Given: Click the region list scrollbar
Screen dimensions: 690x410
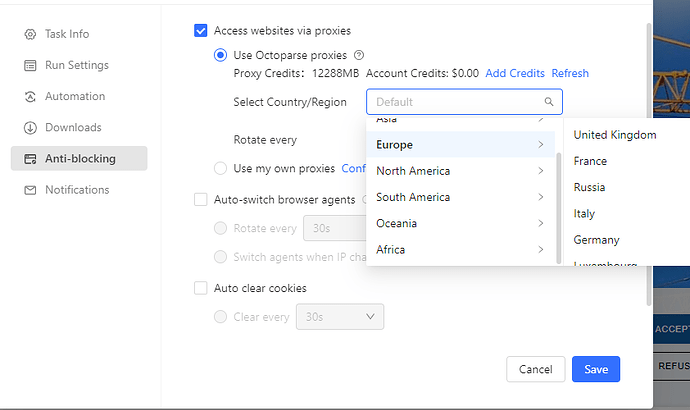Looking at the screenshot, I should (559, 208).
